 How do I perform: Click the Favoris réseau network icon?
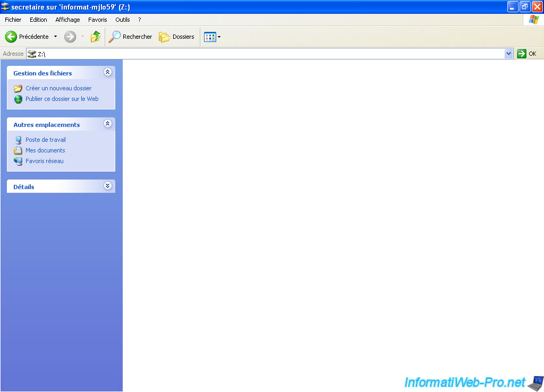click(x=18, y=161)
